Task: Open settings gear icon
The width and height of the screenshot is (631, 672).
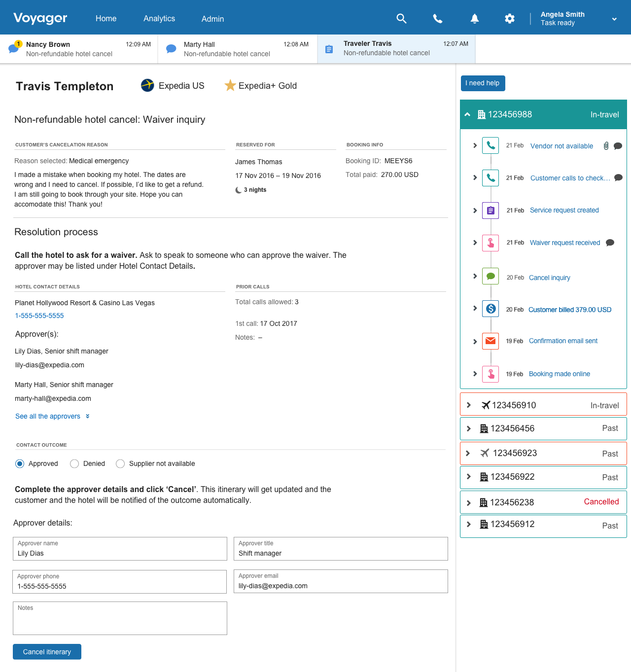Action: pos(510,19)
